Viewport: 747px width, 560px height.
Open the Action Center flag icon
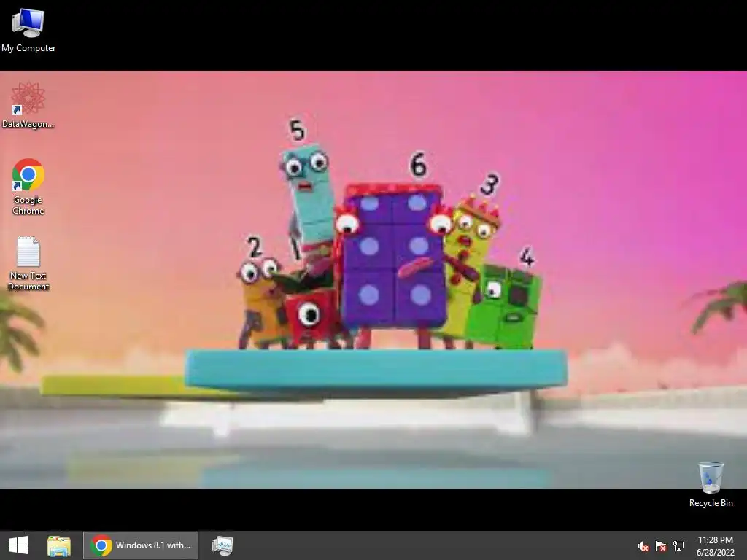point(661,546)
